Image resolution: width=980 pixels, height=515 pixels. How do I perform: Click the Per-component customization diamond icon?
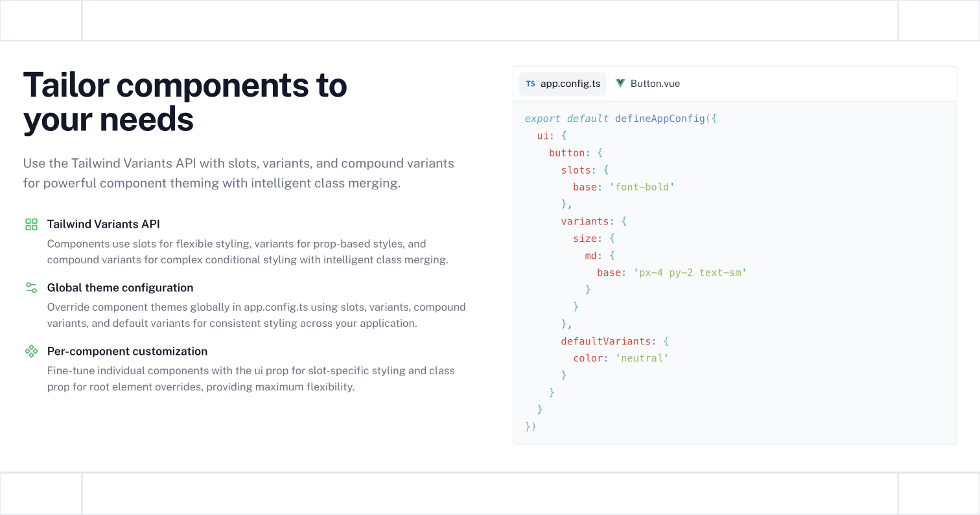[31, 352]
